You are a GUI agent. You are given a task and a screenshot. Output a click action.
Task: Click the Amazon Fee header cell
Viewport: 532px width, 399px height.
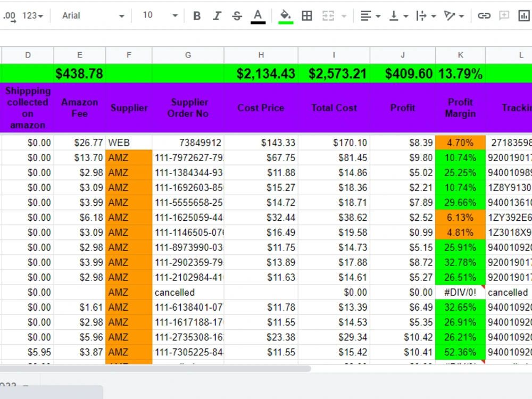pos(80,108)
